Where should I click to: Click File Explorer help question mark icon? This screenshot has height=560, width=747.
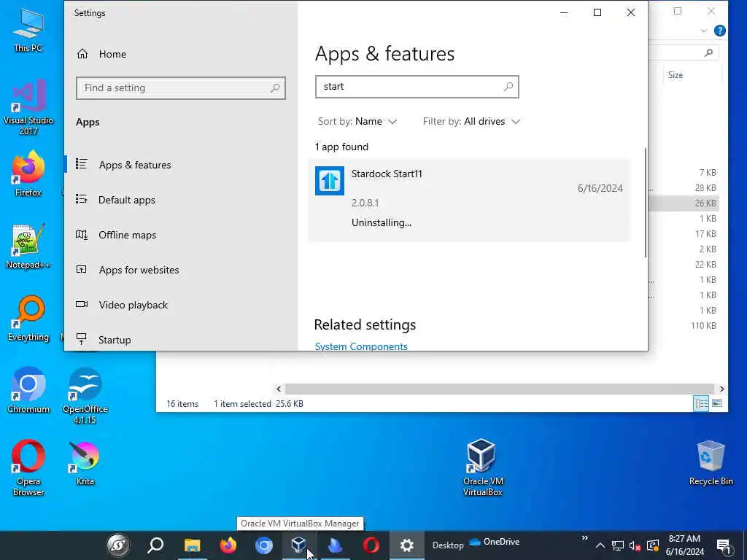point(720,31)
